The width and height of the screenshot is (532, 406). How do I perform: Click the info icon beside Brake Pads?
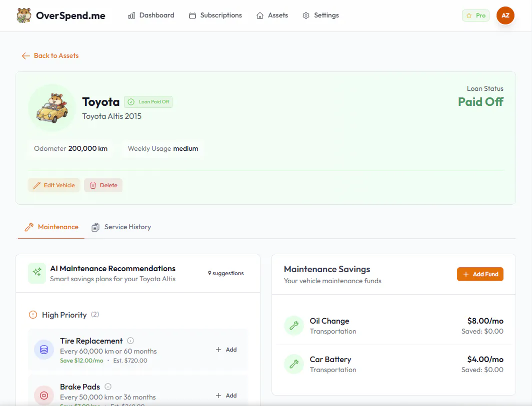(x=108, y=387)
